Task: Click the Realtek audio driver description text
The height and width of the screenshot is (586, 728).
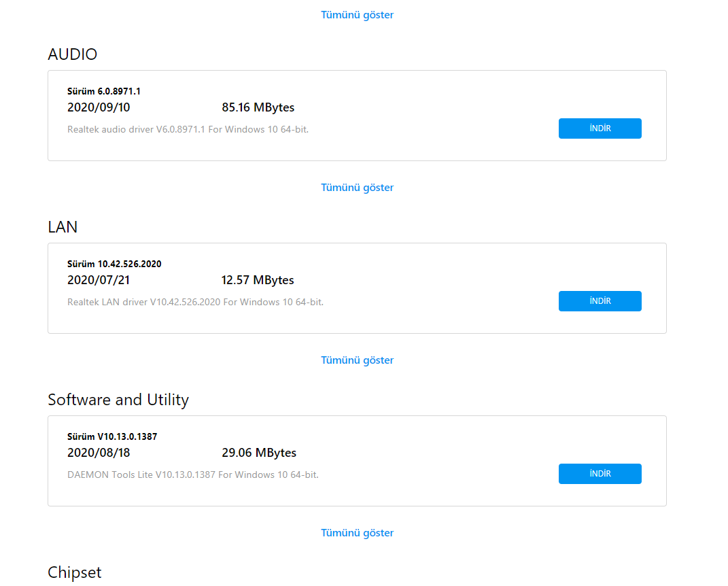Action: click(x=188, y=129)
